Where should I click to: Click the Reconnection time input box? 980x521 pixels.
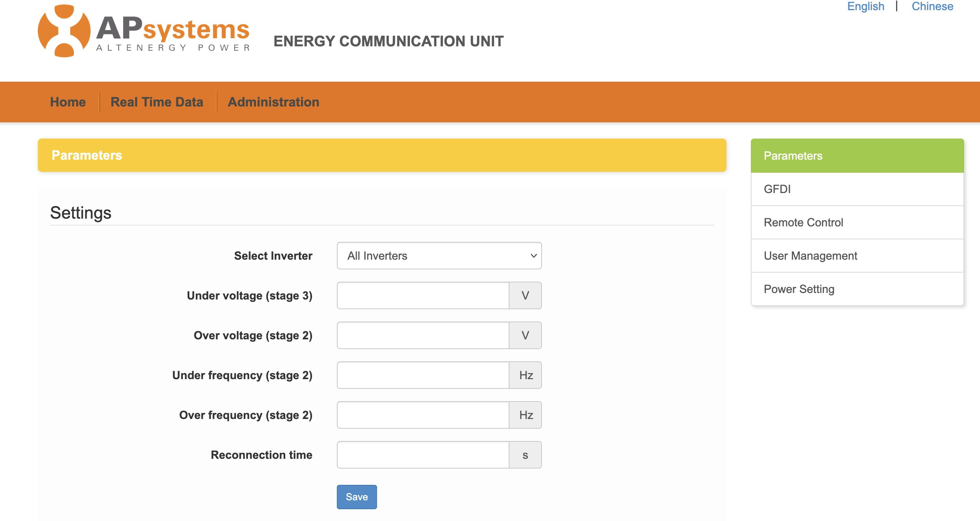click(x=423, y=455)
